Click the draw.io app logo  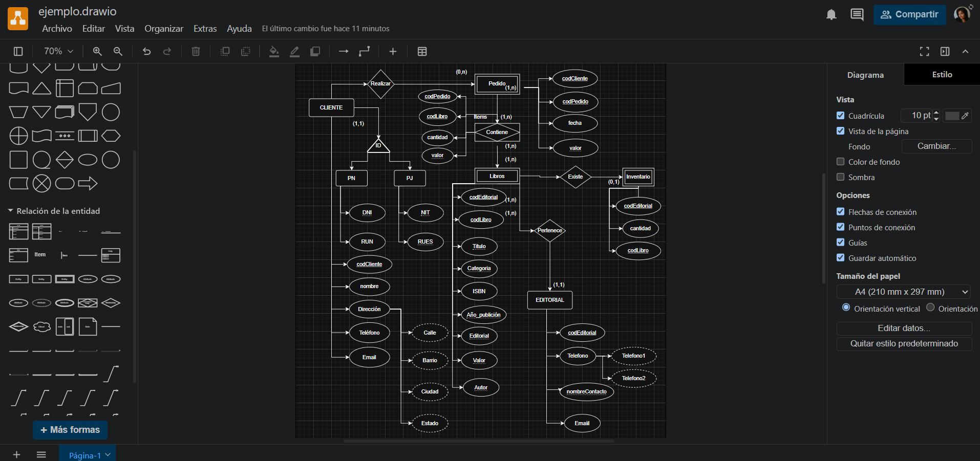point(18,19)
